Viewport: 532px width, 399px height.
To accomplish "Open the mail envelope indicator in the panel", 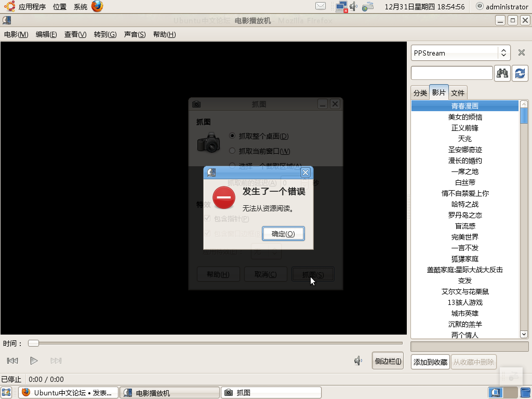I will pyautogui.click(x=320, y=6).
